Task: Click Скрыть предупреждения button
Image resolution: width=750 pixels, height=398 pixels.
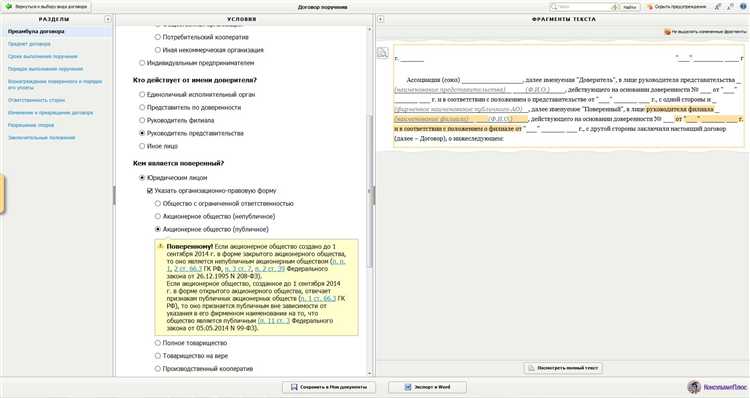Action: (x=676, y=7)
